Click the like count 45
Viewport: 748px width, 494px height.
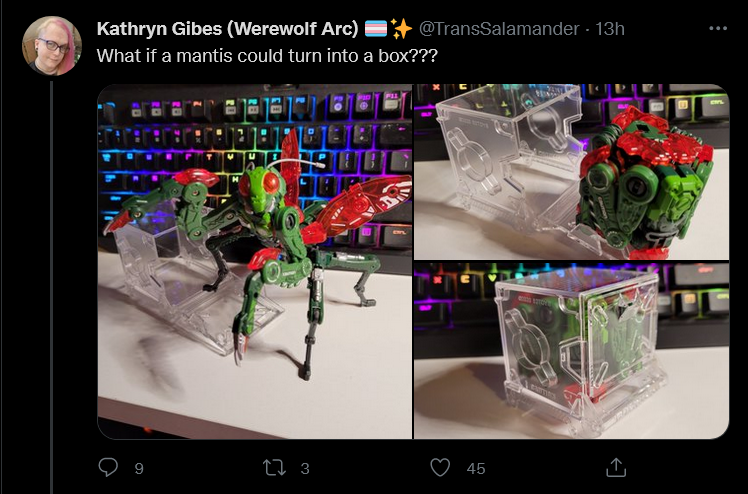[476, 468]
